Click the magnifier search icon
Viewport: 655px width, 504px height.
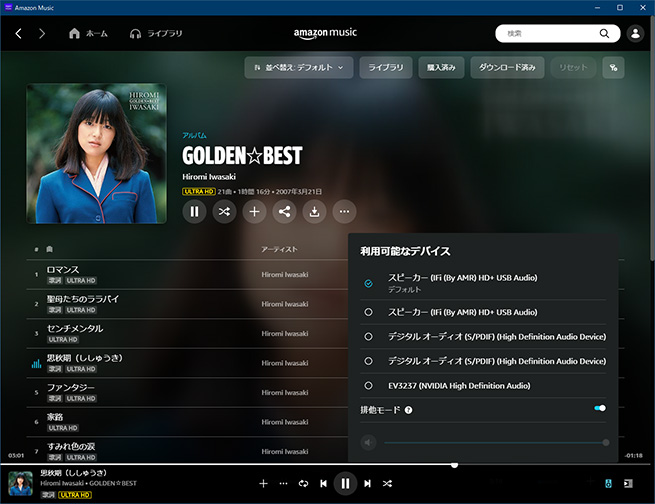click(604, 33)
